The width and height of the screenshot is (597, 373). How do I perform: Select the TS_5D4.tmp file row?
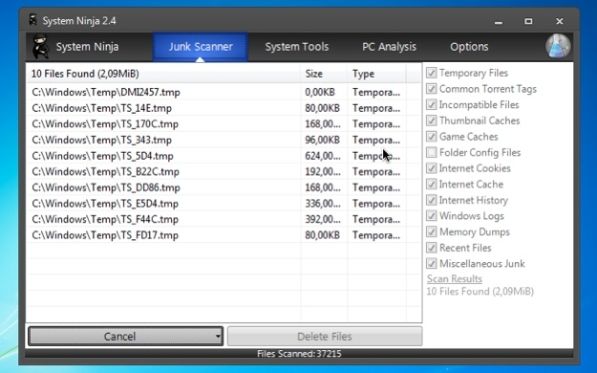[224, 156]
